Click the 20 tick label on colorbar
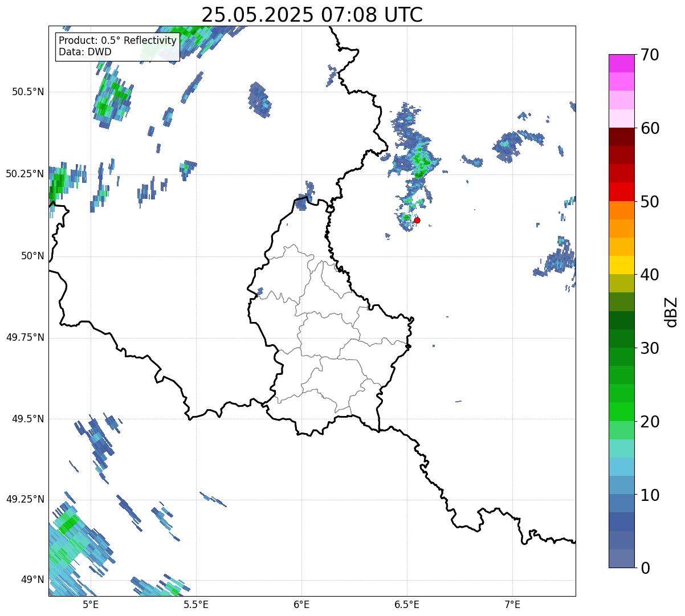685x616 pixels. [649, 422]
